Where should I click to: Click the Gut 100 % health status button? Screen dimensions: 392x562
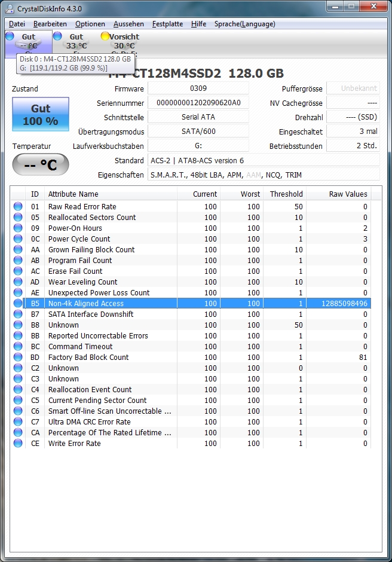(41, 114)
